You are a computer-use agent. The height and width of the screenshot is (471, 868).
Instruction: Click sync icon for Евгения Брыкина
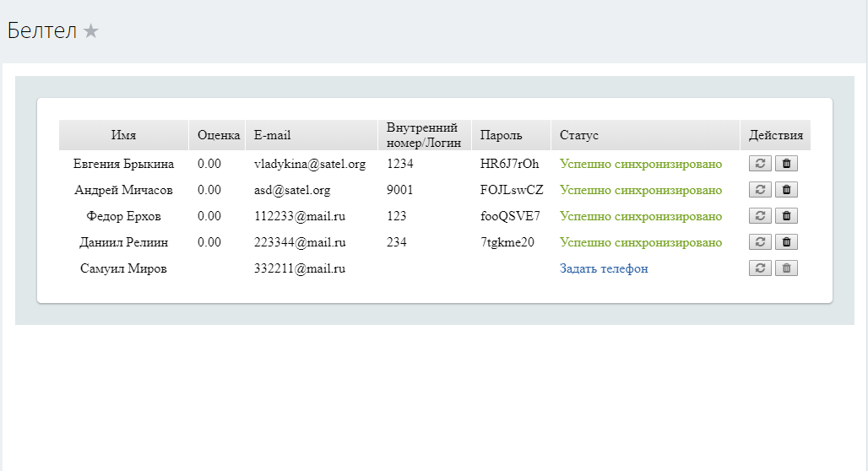[760, 164]
